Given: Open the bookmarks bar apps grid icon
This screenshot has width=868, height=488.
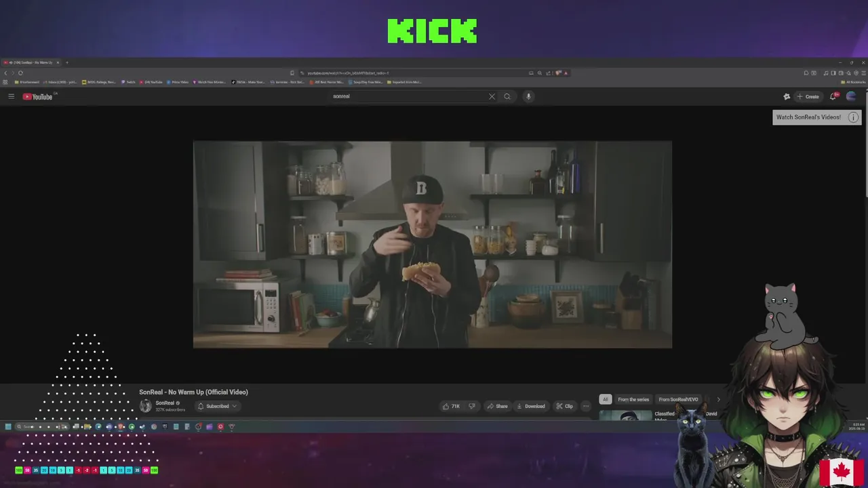Looking at the screenshot, I should click(x=5, y=82).
